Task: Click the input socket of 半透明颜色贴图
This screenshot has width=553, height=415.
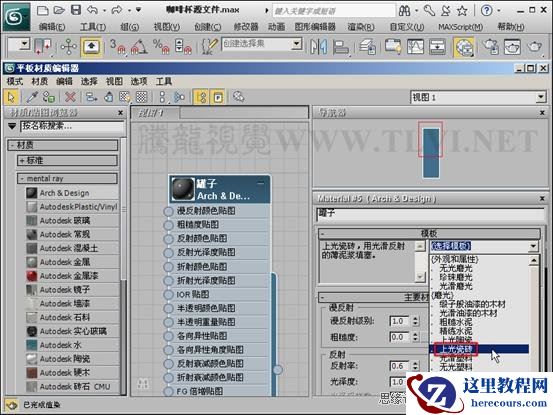Action: [169, 308]
